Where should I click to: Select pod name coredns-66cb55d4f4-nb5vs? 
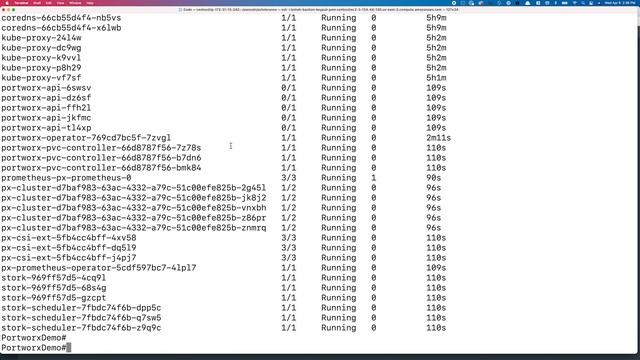click(x=61, y=18)
